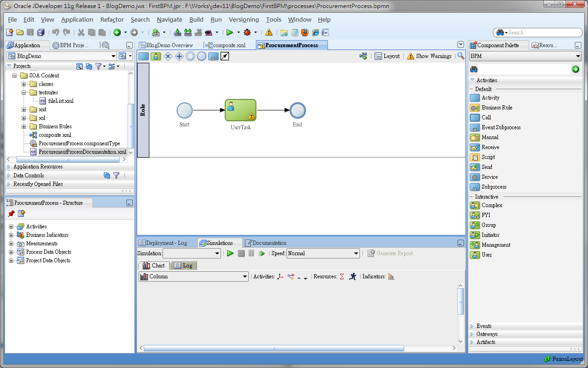Click the refresh icon in Projects header

[89, 67]
